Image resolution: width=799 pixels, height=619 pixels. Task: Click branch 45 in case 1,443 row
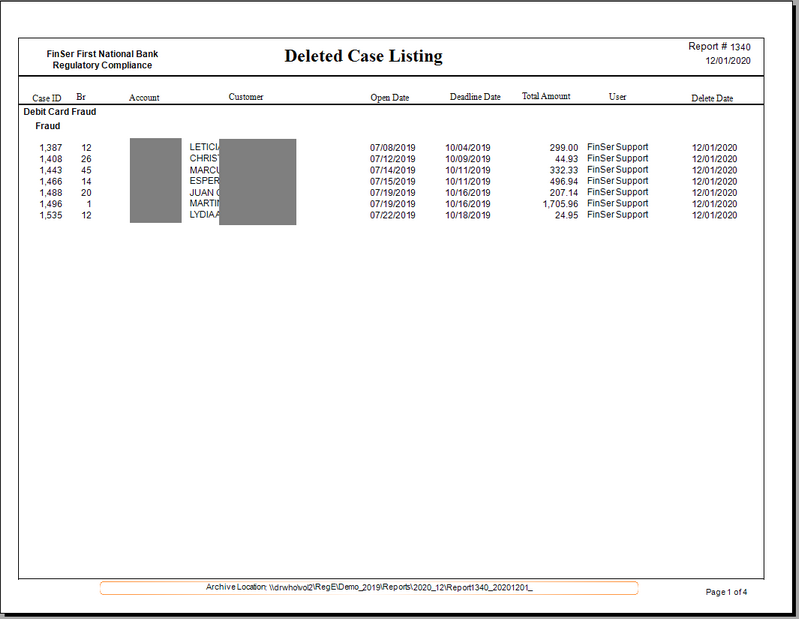[86, 170]
